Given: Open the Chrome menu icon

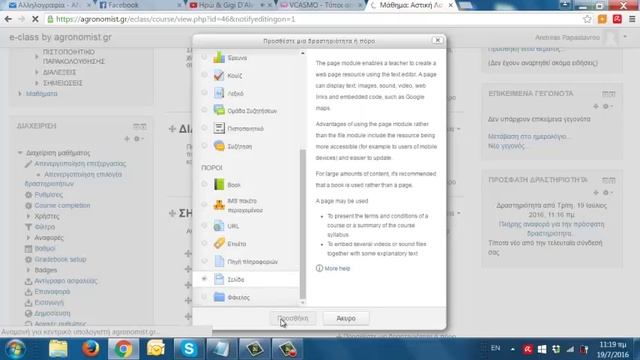Looking at the screenshot, I should [x=632, y=19].
